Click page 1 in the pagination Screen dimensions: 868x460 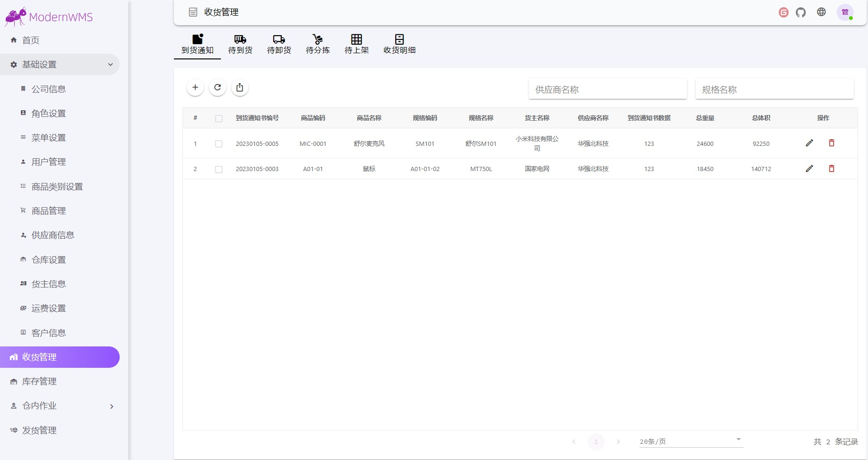pyautogui.click(x=596, y=441)
